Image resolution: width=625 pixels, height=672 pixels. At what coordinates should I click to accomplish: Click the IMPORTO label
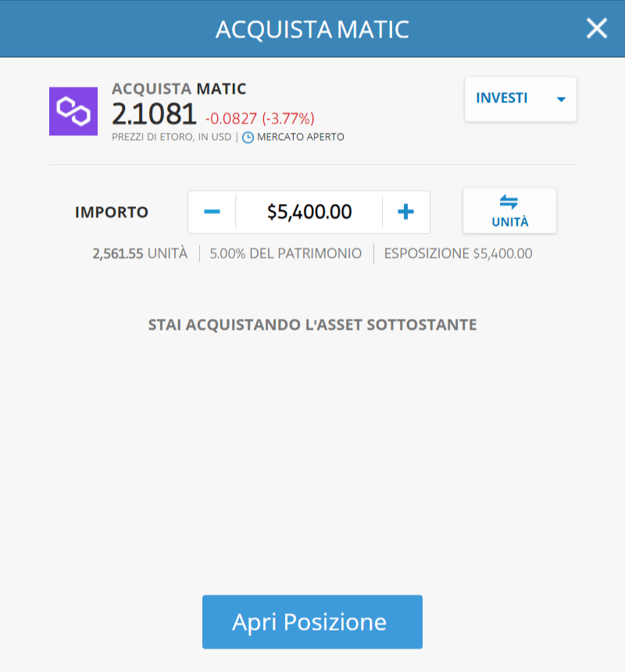(112, 212)
